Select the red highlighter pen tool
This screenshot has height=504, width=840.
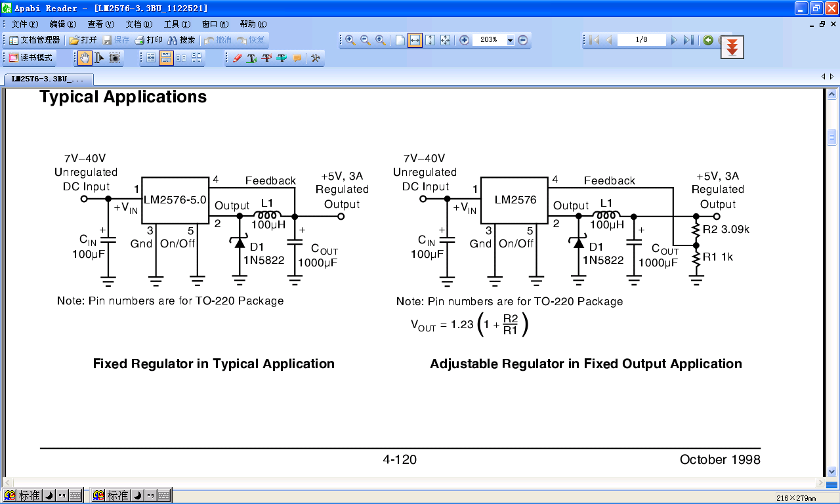237,58
